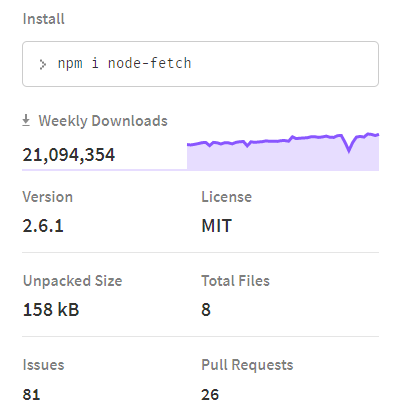The height and width of the screenshot is (419, 420).
Task: Click the download arrow icon beside Weekly Downloads
Action: (x=26, y=120)
